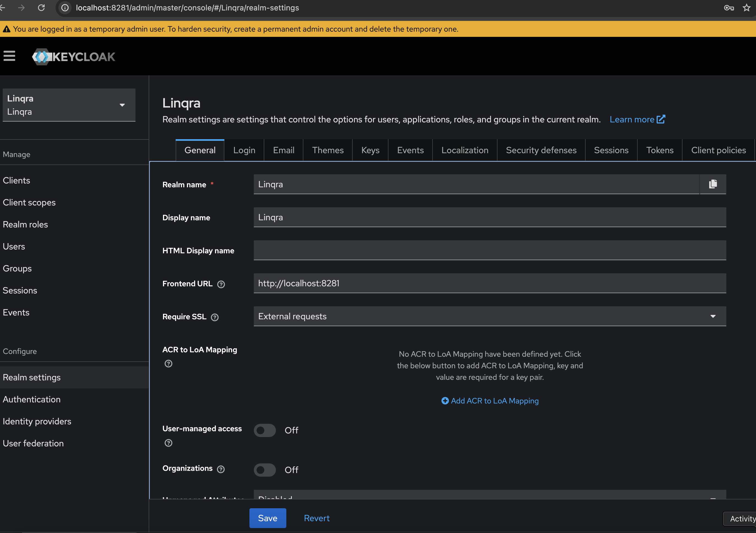Screen dimensions: 756x533
Task: Open the ACR to LoA Mapping help icon
Action: click(x=168, y=364)
